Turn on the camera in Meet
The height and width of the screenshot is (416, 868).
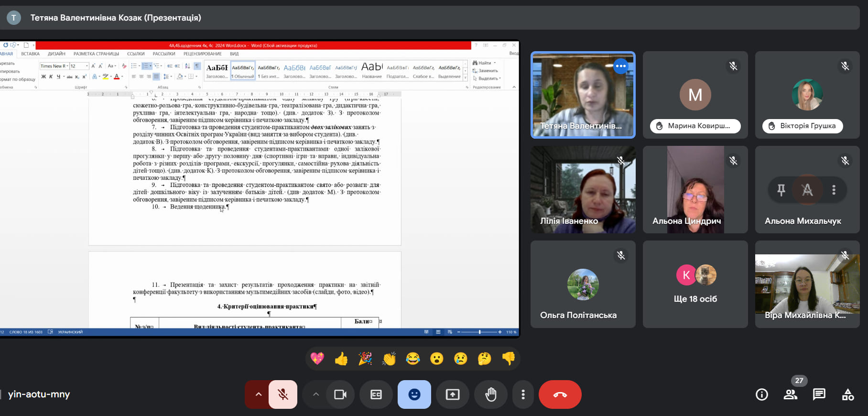[340, 394]
